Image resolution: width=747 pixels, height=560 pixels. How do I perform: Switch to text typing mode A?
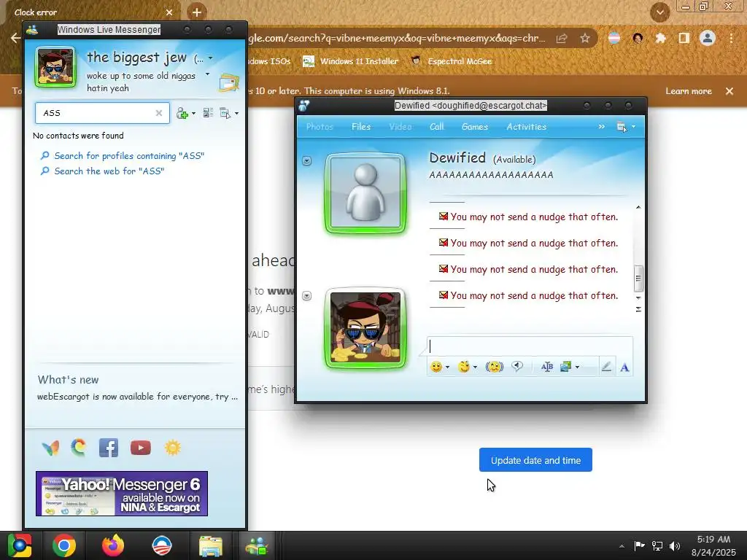(624, 367)
